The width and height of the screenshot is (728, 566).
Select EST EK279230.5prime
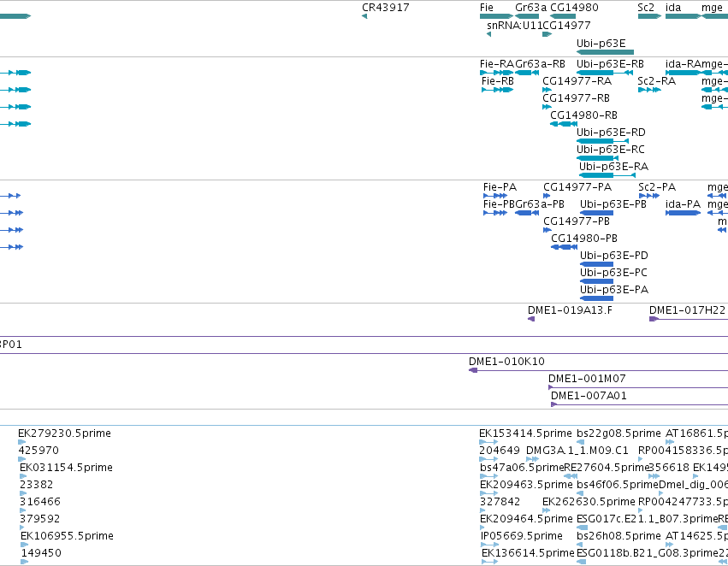tap(64, 433)
